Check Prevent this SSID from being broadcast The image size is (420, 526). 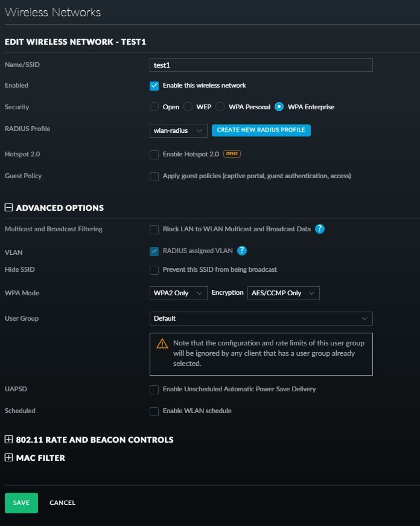pyautogui.click(x=154, y=270)
